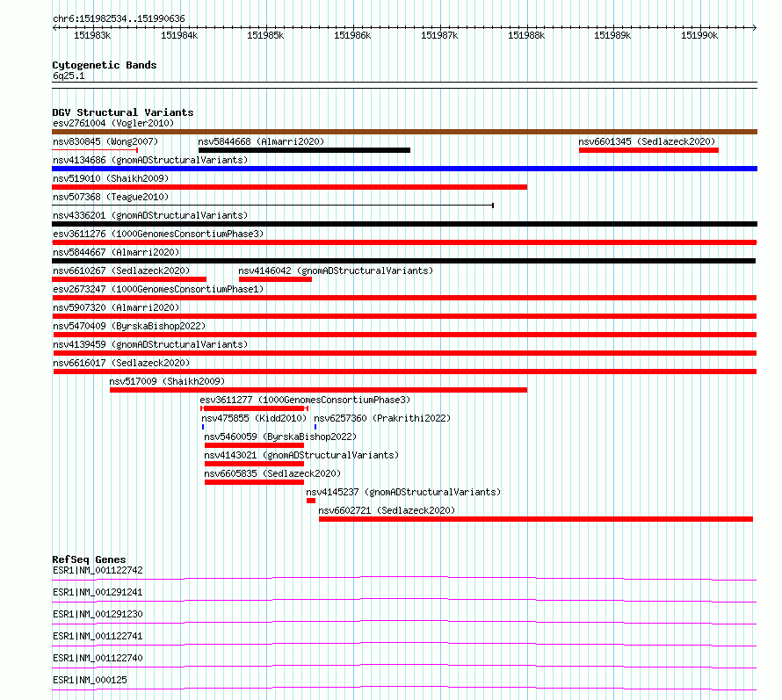Click the small nsv4145237 gnomAD red block
Viewport: 782px width, 700px height.
click(x=311, y=501)
